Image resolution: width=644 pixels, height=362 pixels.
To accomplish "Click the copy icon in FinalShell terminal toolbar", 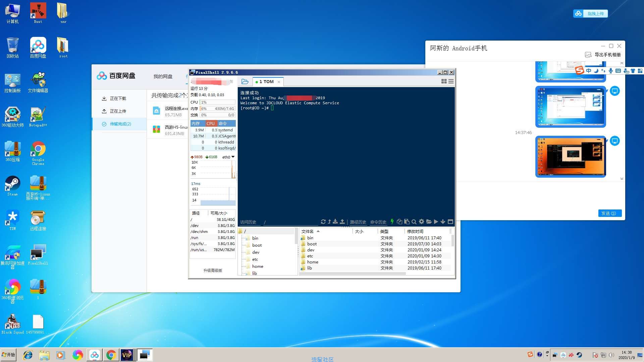I will (399, 222).
